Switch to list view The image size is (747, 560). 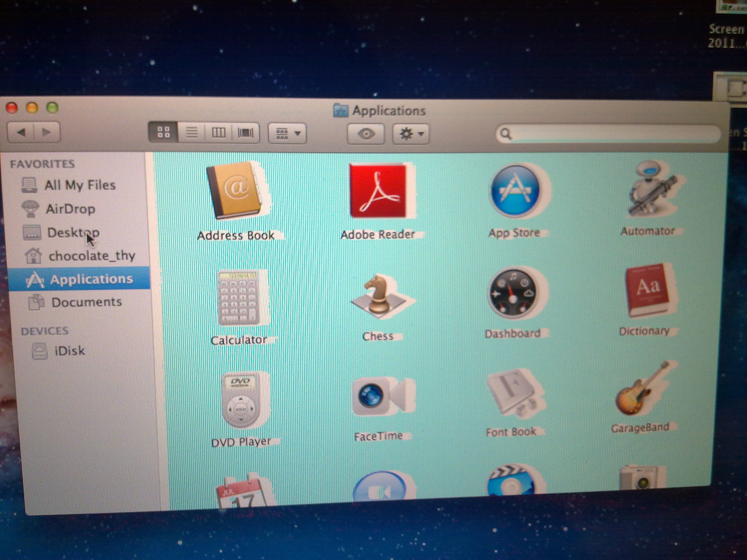point(191,132)
